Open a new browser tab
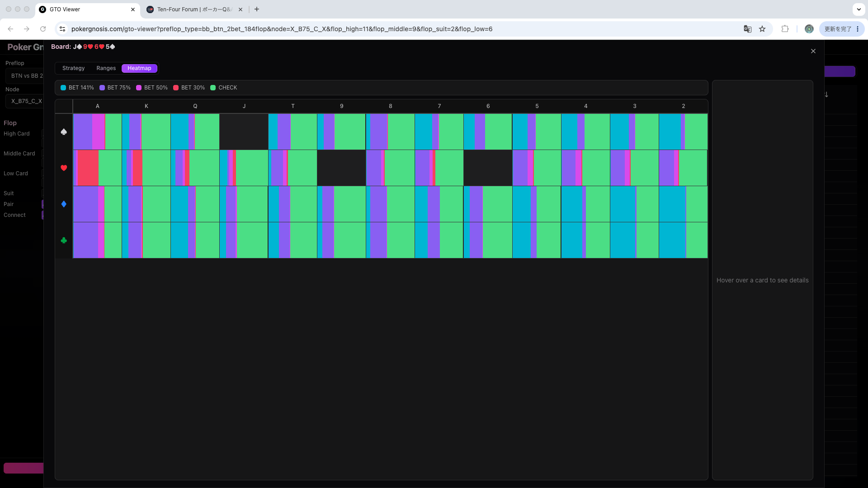This screenshot has height=488, width=868. point(257,9)
